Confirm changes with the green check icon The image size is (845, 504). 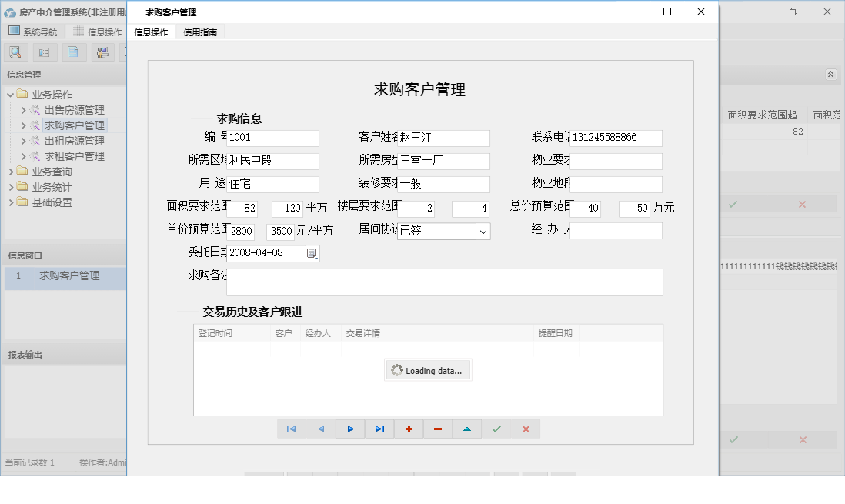[x=496, y=429]
